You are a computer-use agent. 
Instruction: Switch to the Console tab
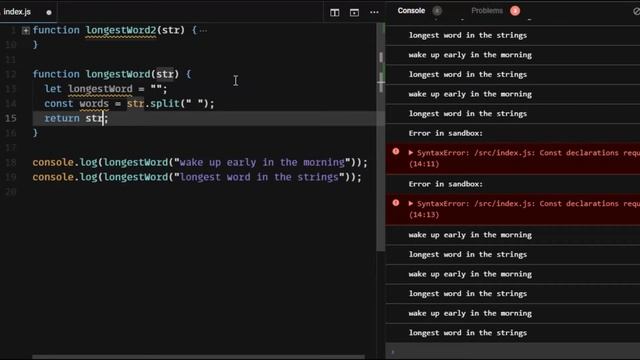point(411,11)
